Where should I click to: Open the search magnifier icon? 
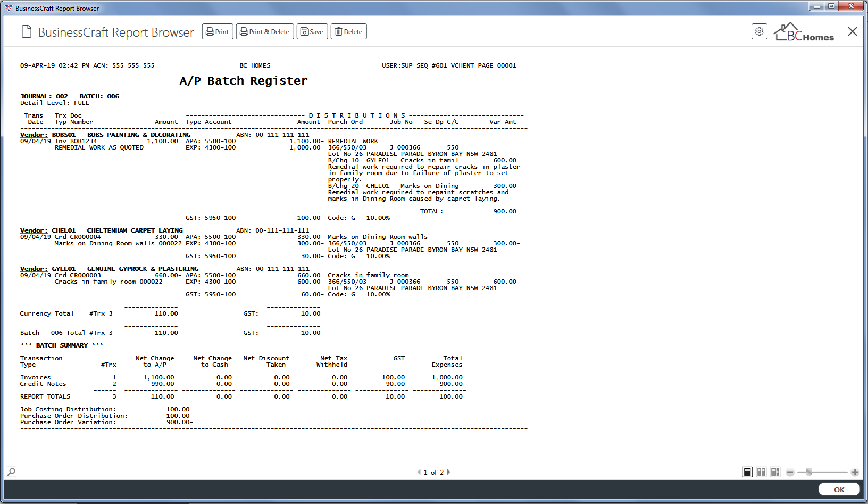pos(11,472)
